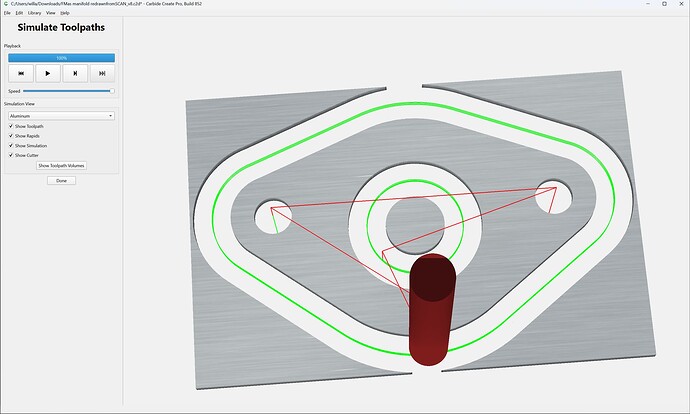690x414 pixels.
Task: Open the View menu
Action: click(x=51, y=13)
